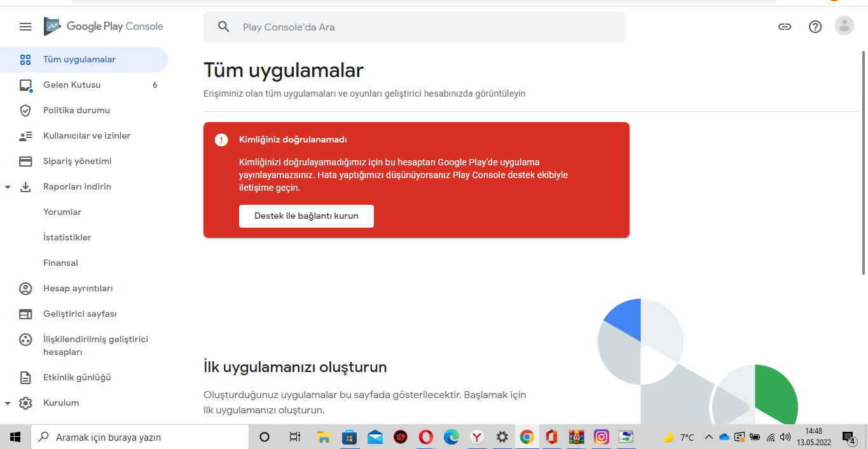Open Instagram from taskbar

point(602,438)
